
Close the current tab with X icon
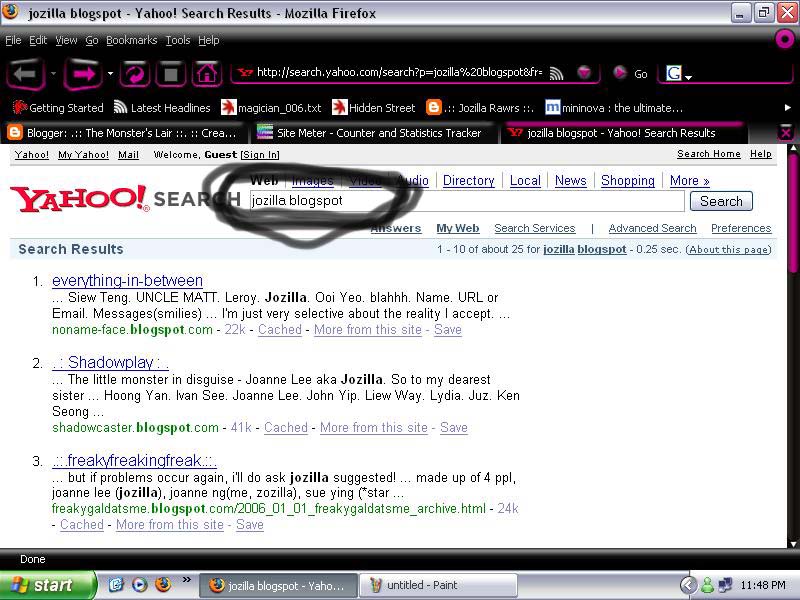tap(786, 133)
